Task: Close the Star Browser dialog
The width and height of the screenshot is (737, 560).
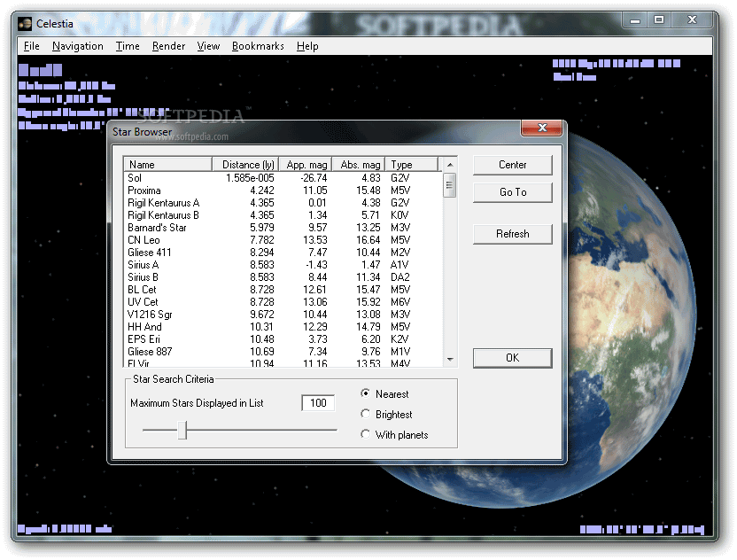Action: coord(541,128)
